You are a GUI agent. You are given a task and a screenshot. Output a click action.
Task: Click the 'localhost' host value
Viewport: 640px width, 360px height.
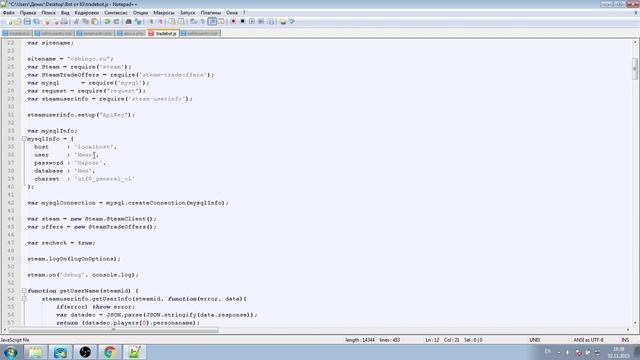95,147
